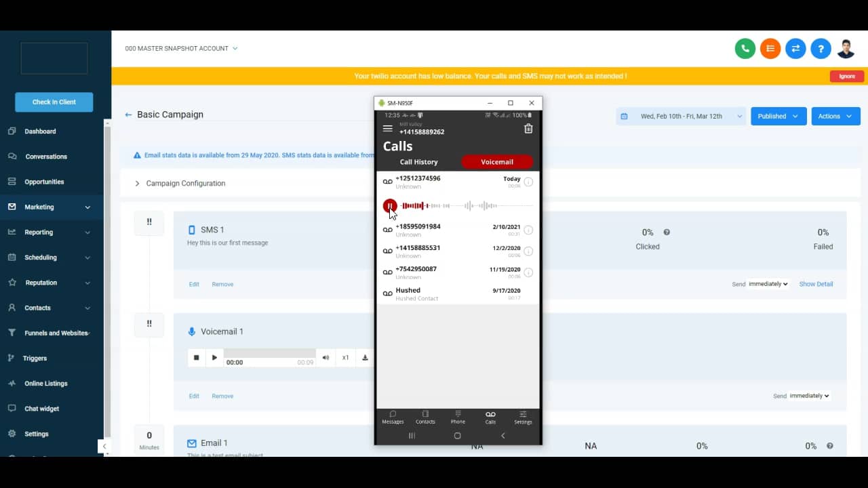The width and height of the screenshot is (868, 488).
Task: Pause the playing voicemail in phone
Action: (x=389, y=205)
